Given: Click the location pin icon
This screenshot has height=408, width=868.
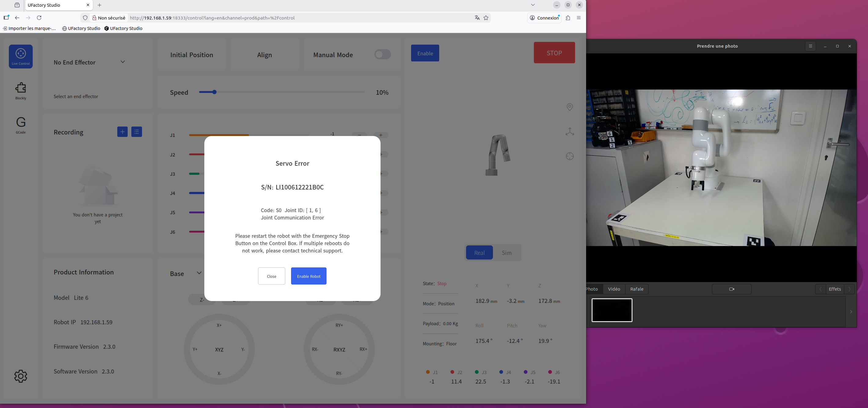Looking at the screenshot, I should pyautogui.click(x=570, y=107).
